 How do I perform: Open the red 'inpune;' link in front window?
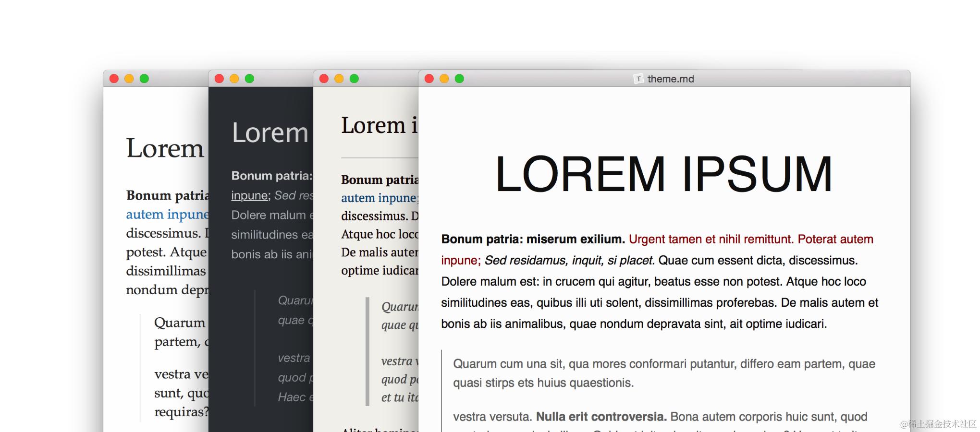pyautogui.click(x=461, y=261)
